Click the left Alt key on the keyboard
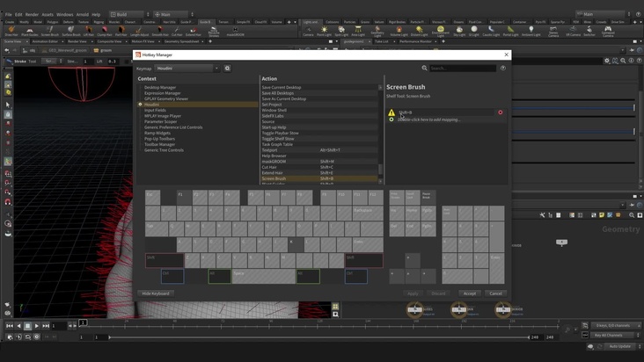 (x=219, y=276)
